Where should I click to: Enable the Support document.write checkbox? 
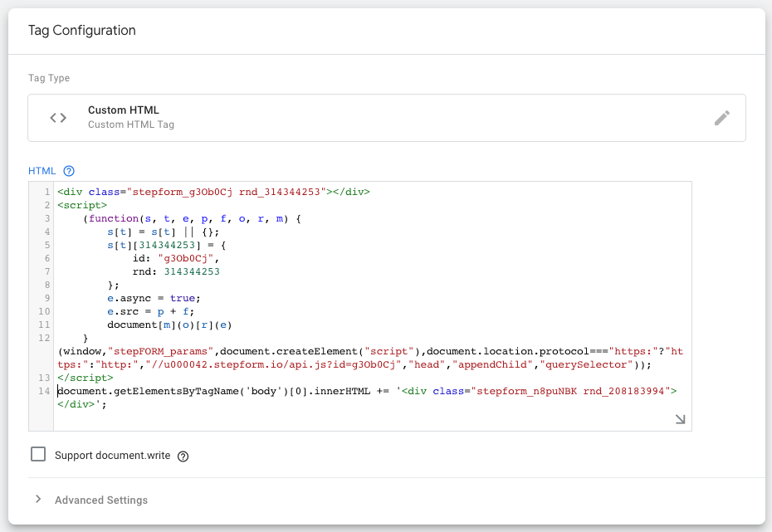38,454
